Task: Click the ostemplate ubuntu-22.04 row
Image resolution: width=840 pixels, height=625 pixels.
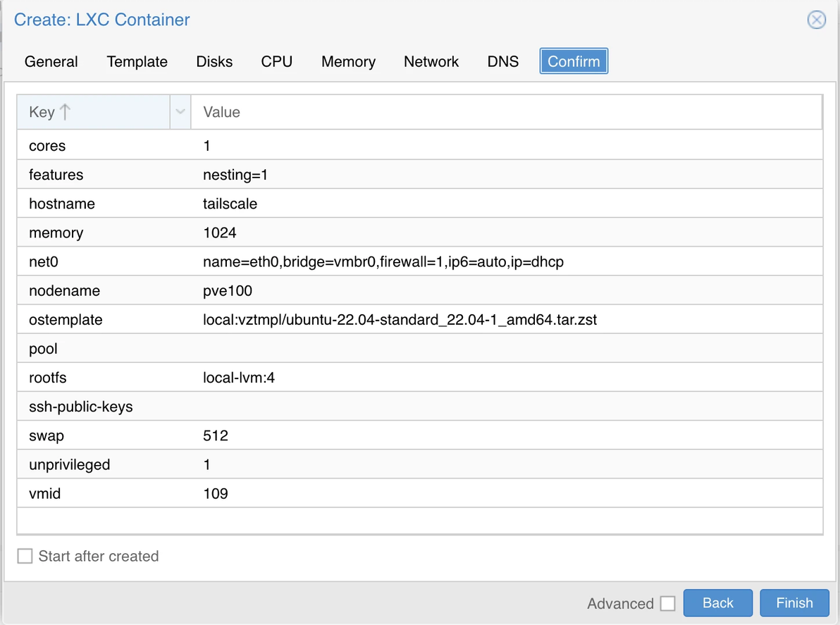Action: (x=400, y=320)
